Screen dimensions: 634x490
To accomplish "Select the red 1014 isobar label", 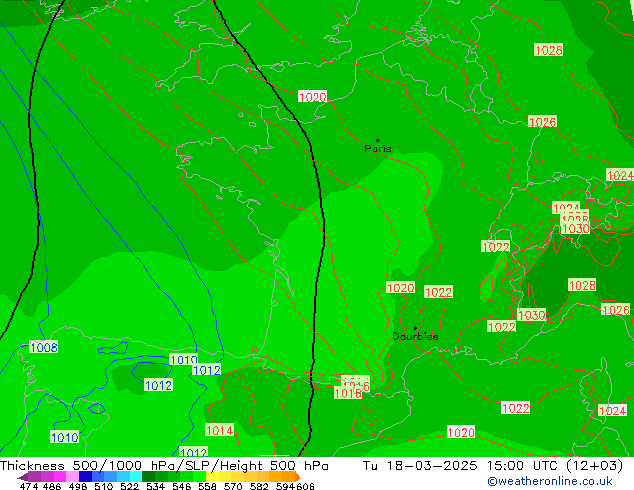I will point(220,430).
